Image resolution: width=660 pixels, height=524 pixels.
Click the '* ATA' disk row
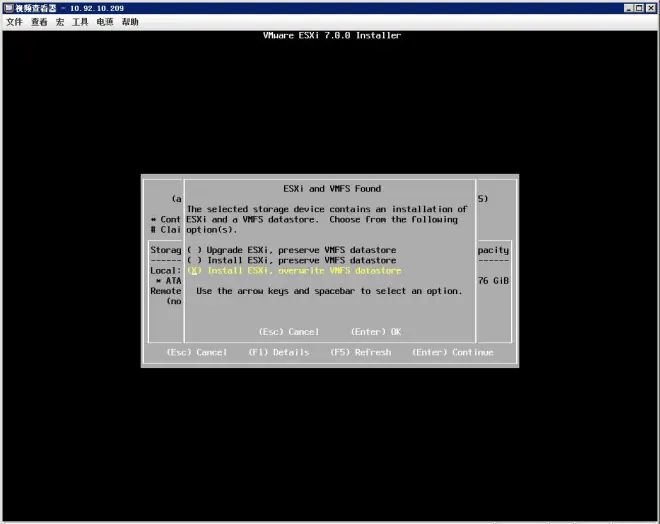(168, 281)
